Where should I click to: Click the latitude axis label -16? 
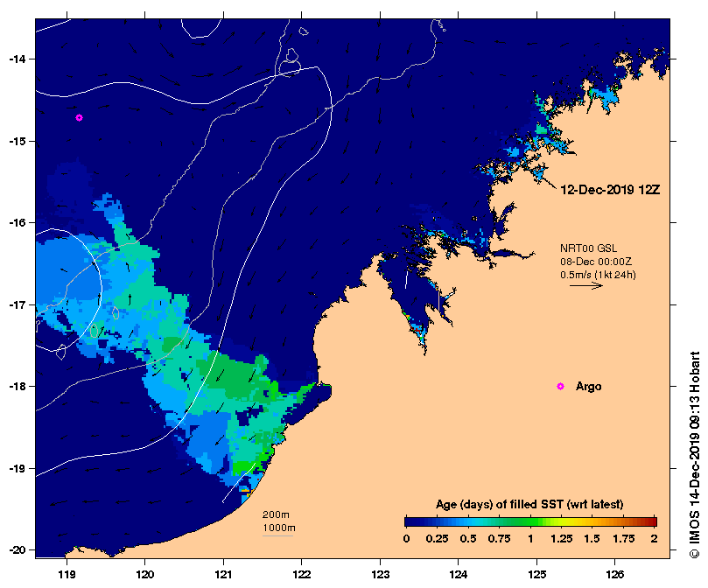pyautogui.click(x=17, y=222)
